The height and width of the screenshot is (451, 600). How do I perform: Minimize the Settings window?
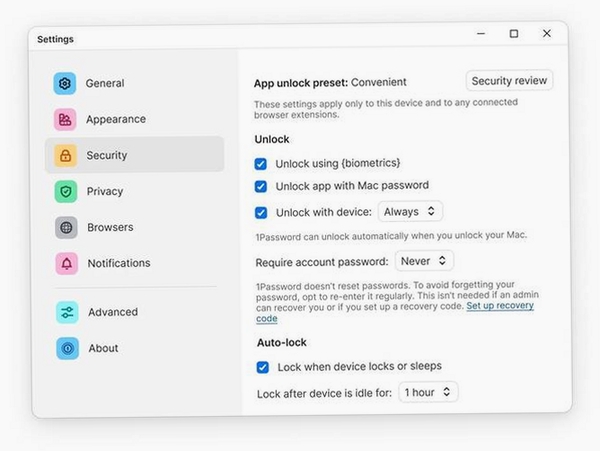click(x=481, y=34)
